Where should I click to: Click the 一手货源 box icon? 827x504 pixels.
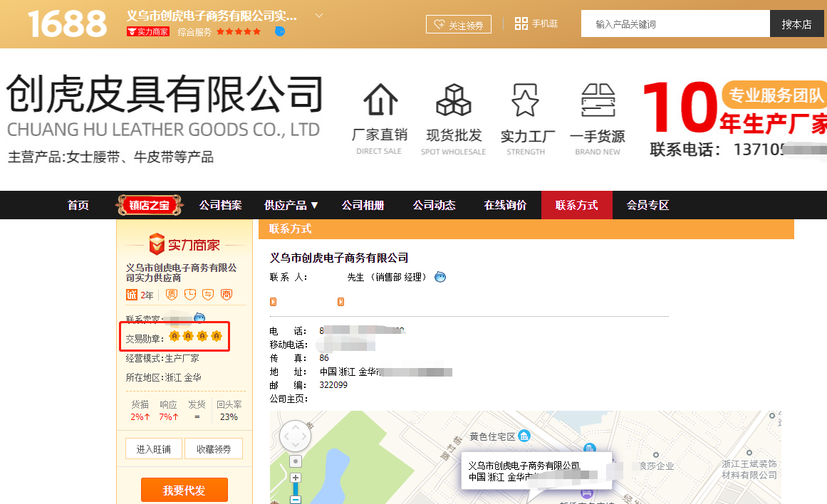(598, 100)
